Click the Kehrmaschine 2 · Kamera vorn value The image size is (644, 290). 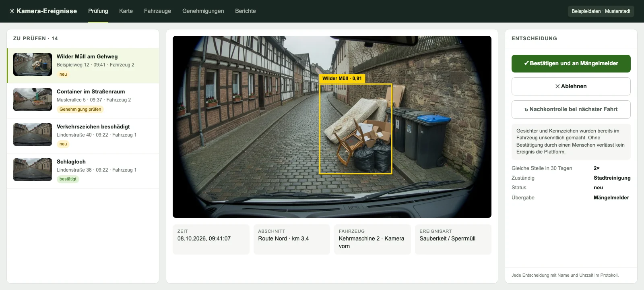(x=372, y=242)
